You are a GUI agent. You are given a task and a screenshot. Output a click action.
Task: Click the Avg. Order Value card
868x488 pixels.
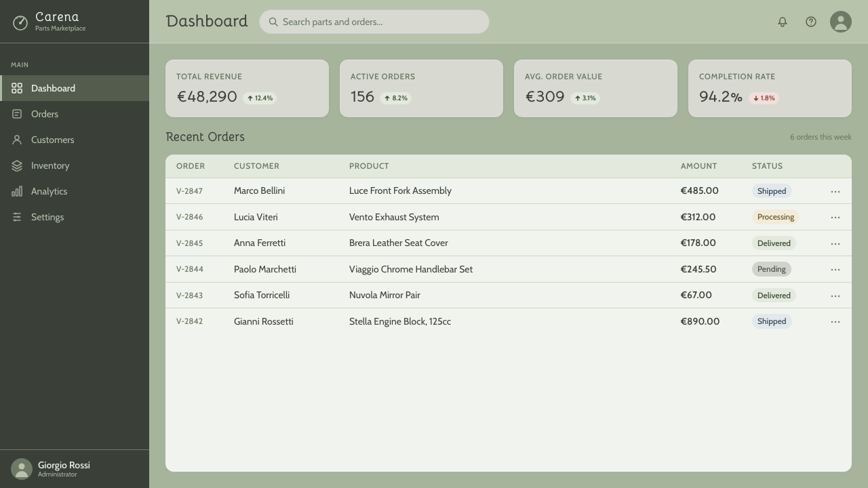(x=595, y=88)
